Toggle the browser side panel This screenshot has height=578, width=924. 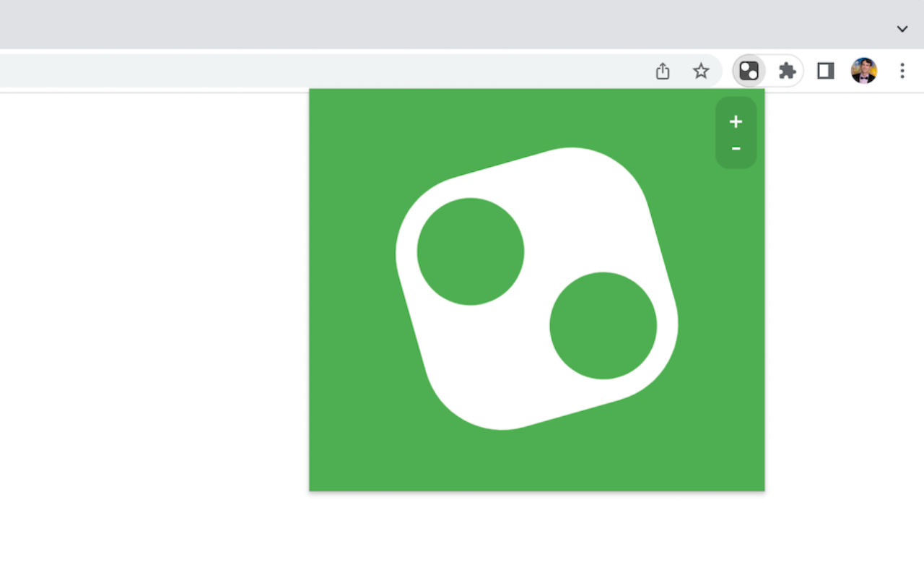[826, 71]
